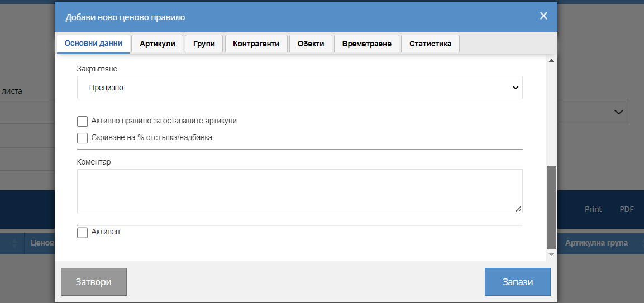Click the Закръгляне label
Screen dimensions: 644x303
click(97, 69)
